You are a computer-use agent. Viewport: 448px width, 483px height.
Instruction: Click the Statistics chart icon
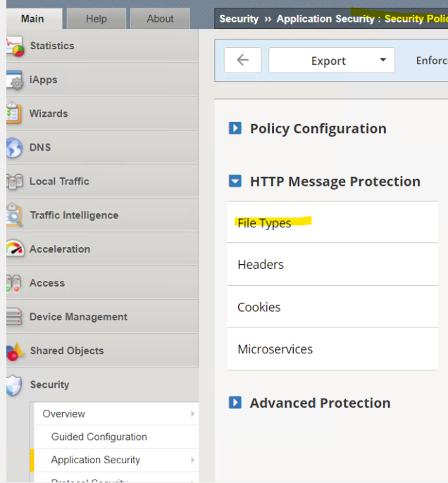pyautogui.click(x=15, y=46)
